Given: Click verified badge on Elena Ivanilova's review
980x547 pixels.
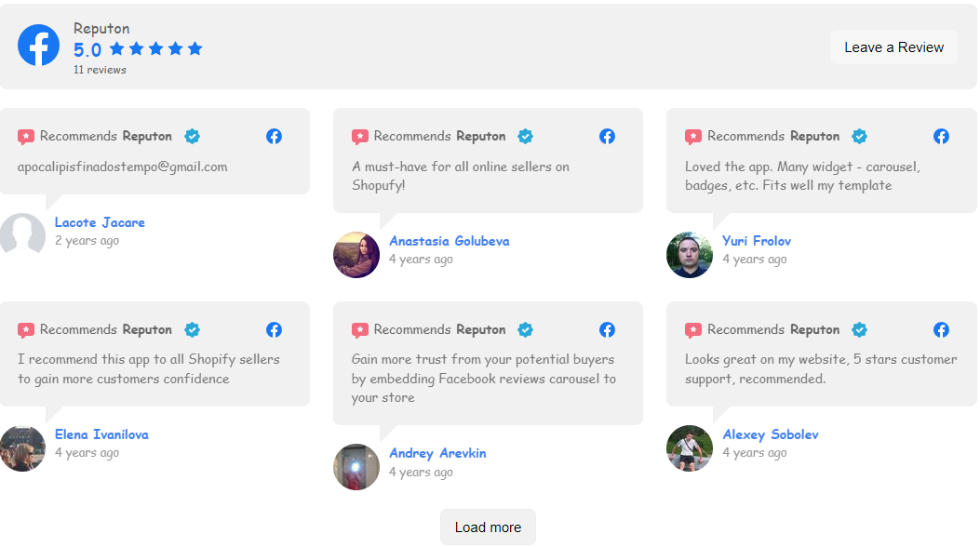Looking at the screenshot, I should tap(192, 329).
